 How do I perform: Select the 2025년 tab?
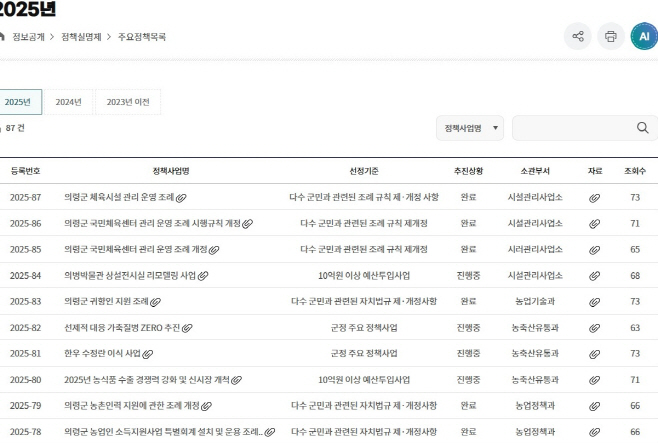click(18, 102)
